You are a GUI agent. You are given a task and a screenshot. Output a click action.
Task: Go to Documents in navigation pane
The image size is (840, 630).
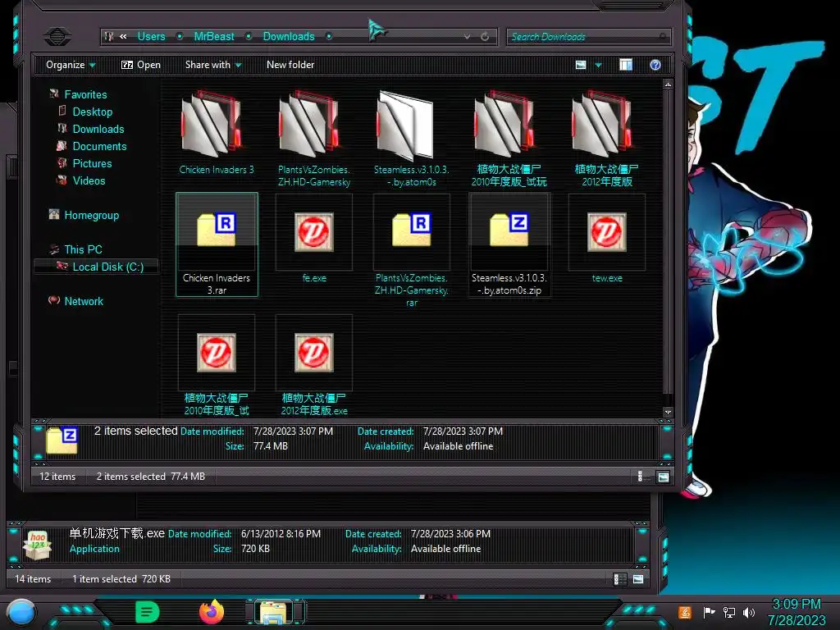[99, 146]
